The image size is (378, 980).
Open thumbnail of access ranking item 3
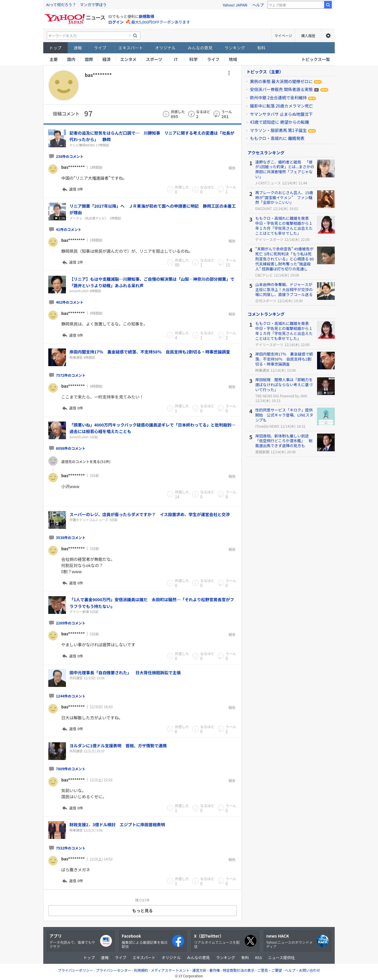[326, 225]
